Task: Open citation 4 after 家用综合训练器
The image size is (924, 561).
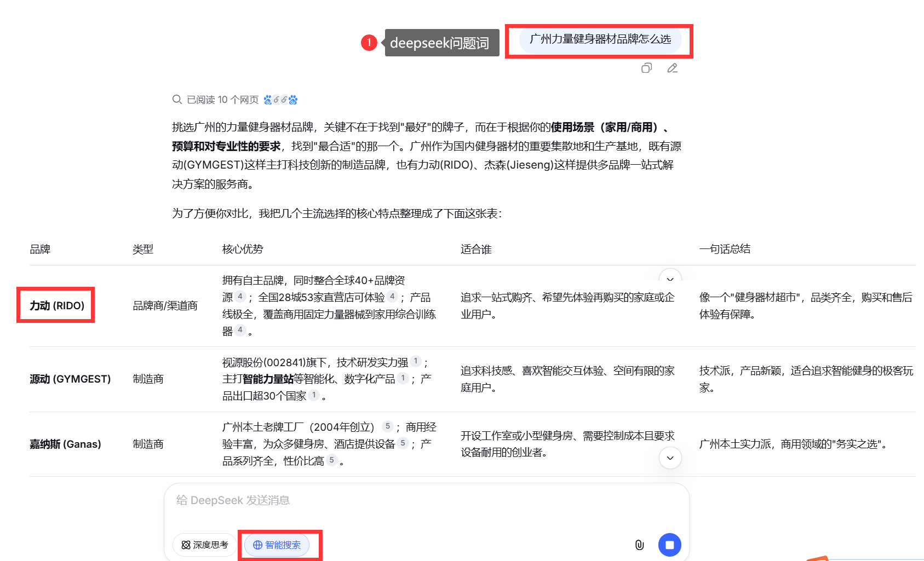Action: click(240, 330)
